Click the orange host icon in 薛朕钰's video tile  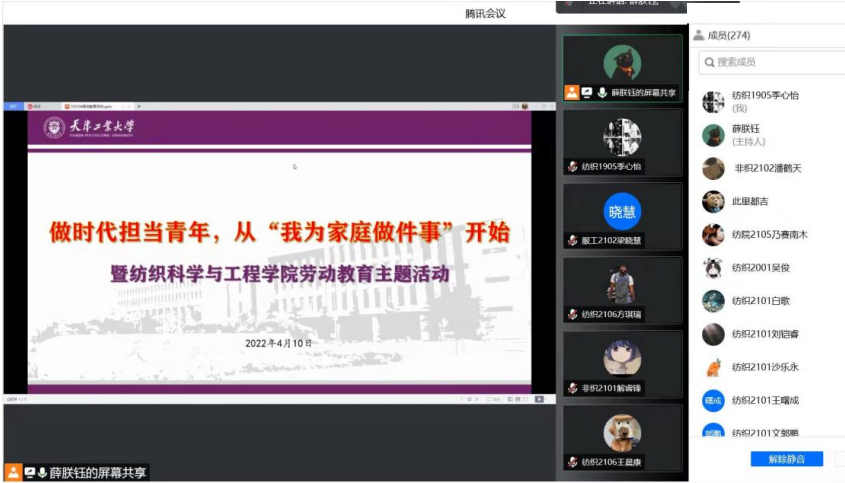(x=571, y=92)
